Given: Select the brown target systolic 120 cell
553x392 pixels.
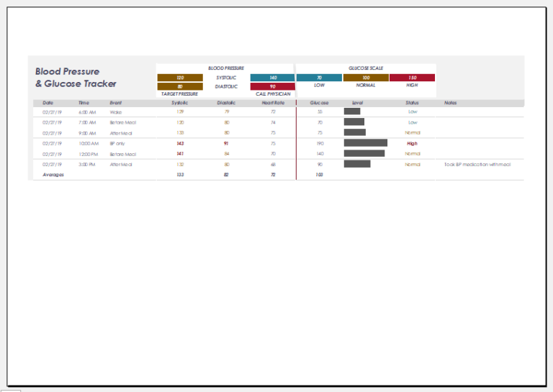Looking at the screenshot, I should tap(180, 78).
